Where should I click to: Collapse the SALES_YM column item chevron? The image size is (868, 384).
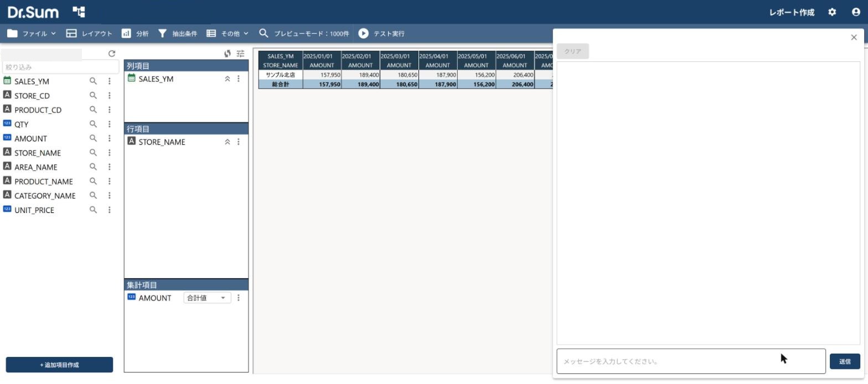(x=227, y=79)
